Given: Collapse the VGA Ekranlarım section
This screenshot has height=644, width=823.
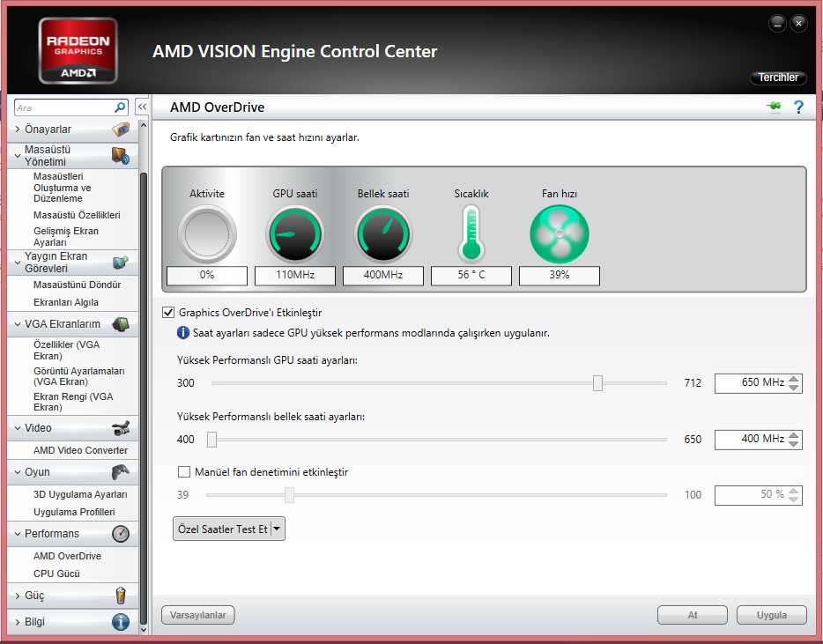Looking at the screenshot, I should (x=18, y=324).
